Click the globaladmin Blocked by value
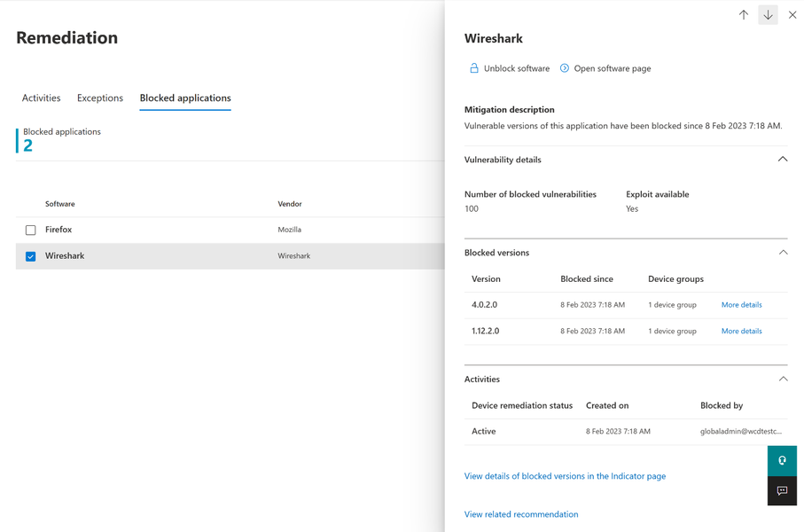804x532 pixels. (x=741, y=432)
